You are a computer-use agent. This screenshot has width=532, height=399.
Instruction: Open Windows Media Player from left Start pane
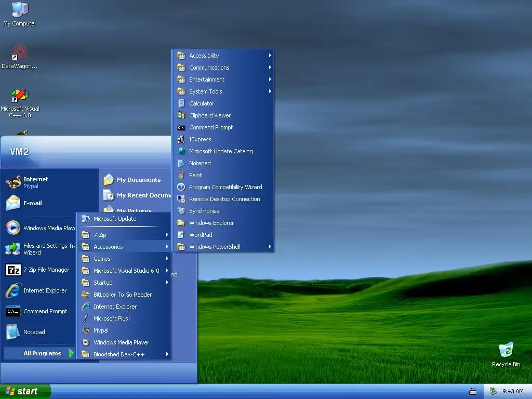[x=39, y=228]
